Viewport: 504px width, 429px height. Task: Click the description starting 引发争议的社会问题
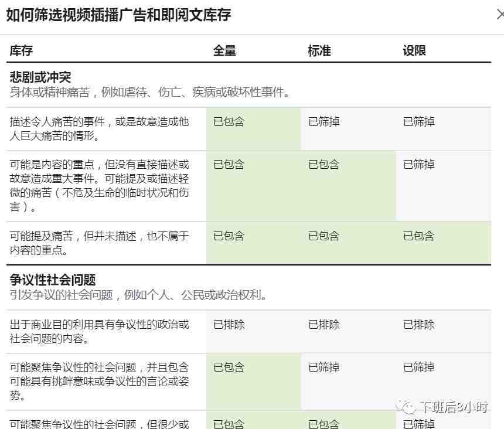(x=138, y=295)
